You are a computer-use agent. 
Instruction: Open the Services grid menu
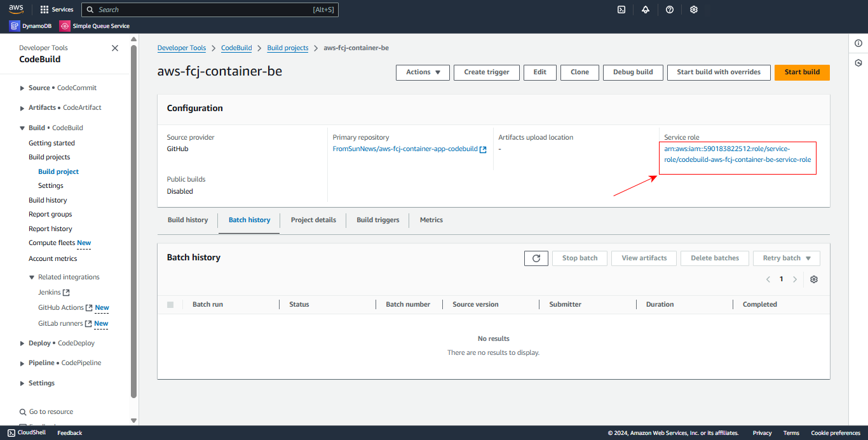(x=57, y=10)
